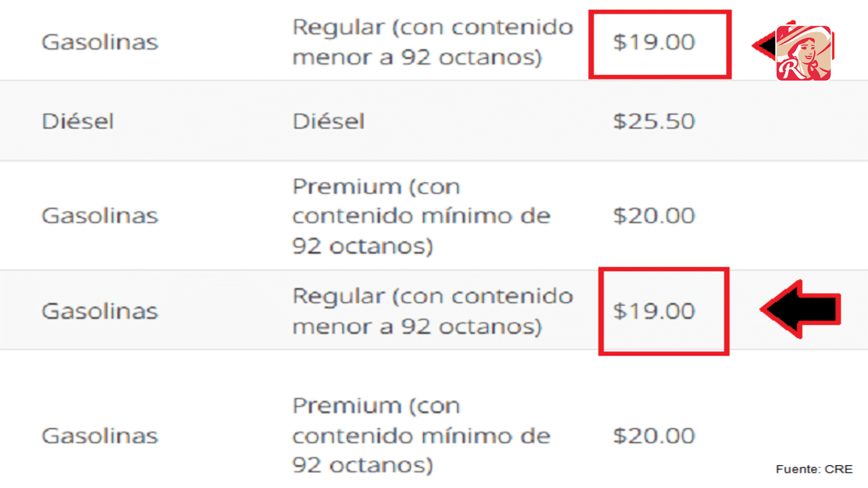Image resolution: width=868 pixels, height=488 pixels.
Task: Click the $20.00 price directly below the Diésel row
Action: tap(654, 216)
